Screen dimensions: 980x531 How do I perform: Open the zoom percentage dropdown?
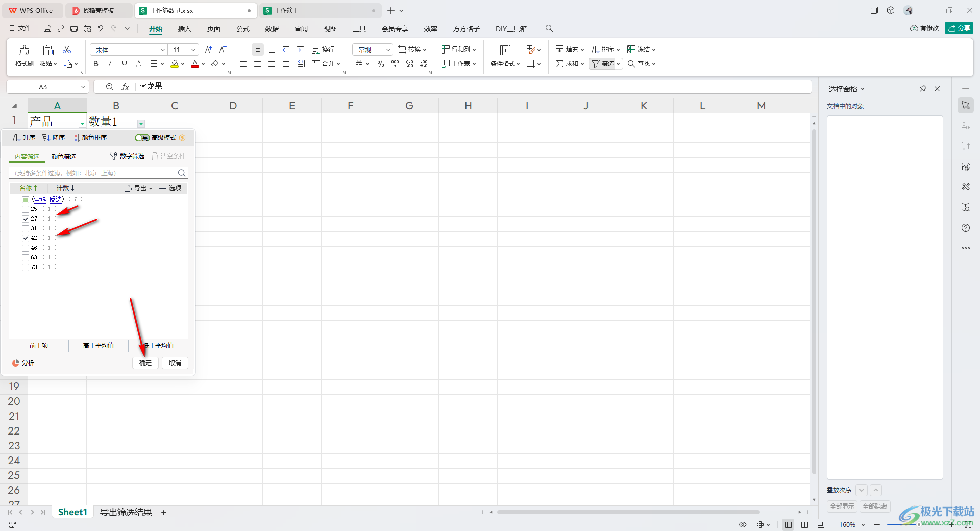pyautogui.click(x=863, y=525)
